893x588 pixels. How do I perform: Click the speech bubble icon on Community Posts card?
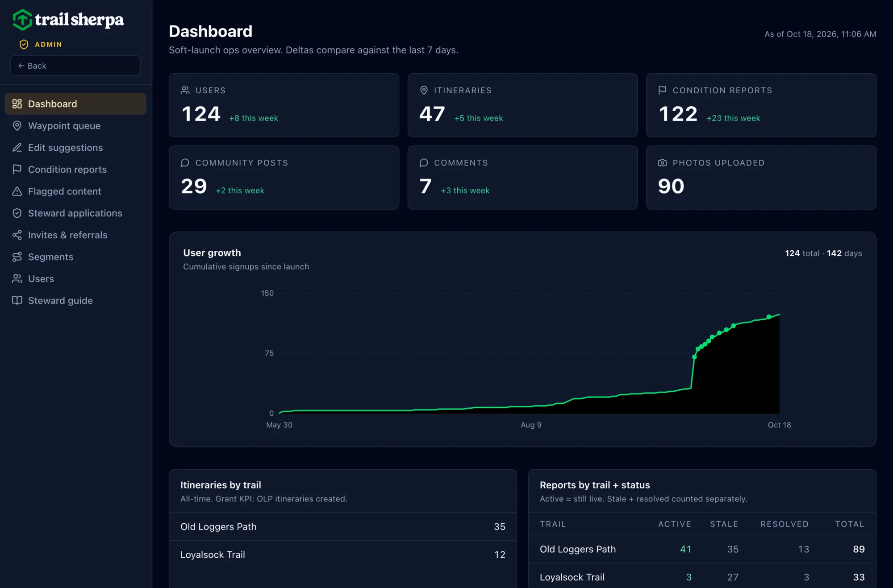185,162
